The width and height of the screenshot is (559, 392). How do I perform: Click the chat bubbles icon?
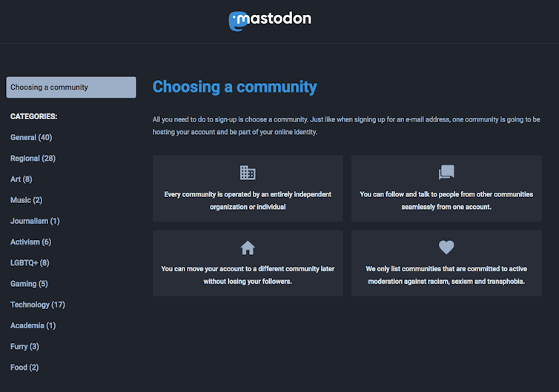(446, 173)
